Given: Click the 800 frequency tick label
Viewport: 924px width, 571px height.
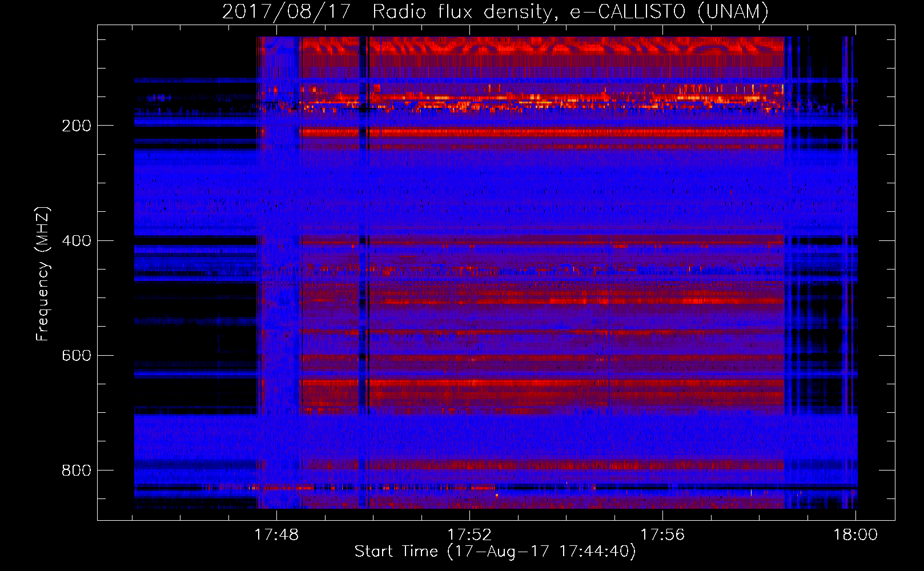Looking at the screenshot, I should (x=77, y=470).
